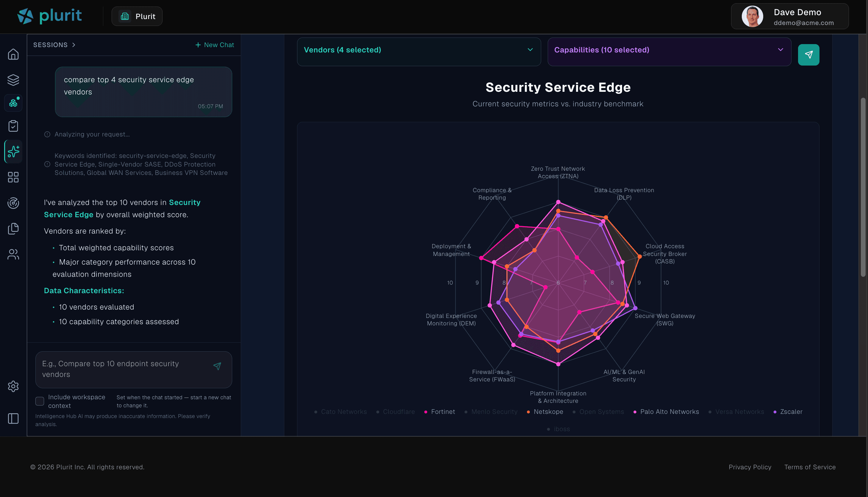868x497 pixels.
Task: Expand the SESSIONS chevron
Action: (74, 45)
